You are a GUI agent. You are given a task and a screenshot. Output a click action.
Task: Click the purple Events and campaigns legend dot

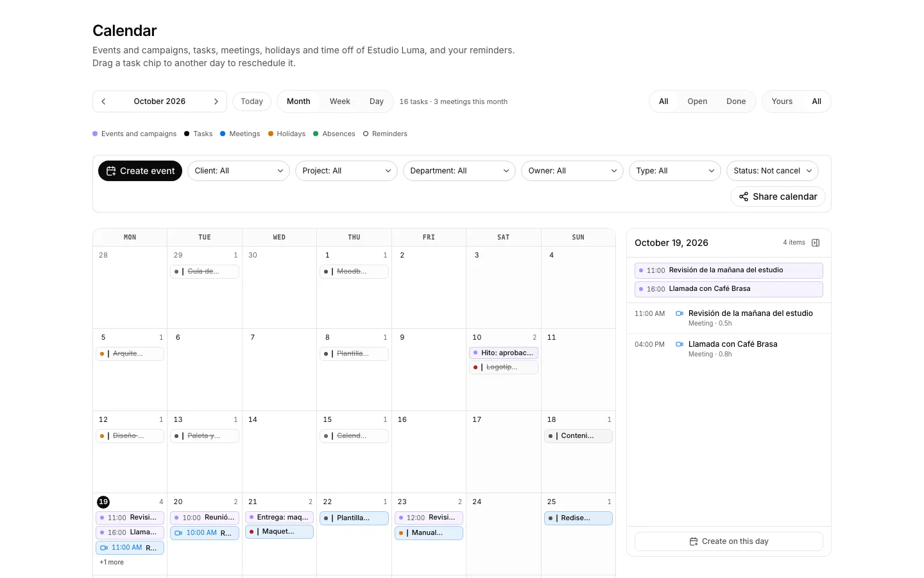[95, 134]
